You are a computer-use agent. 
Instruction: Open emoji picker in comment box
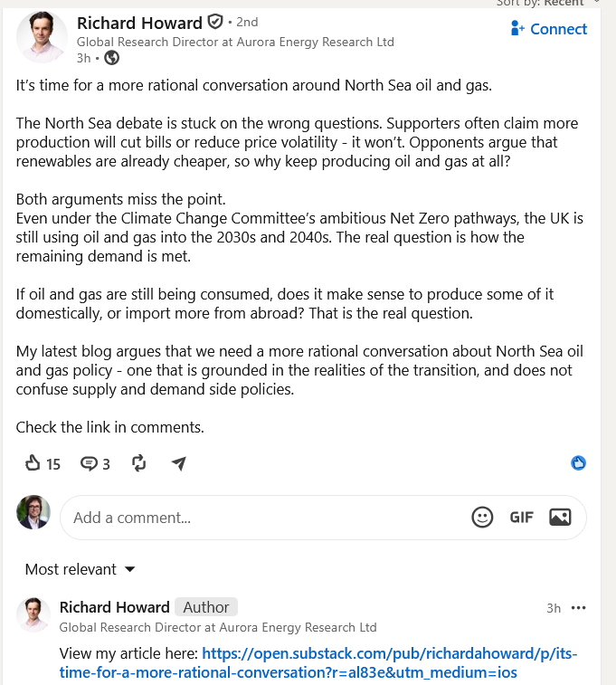coord(482,518)
